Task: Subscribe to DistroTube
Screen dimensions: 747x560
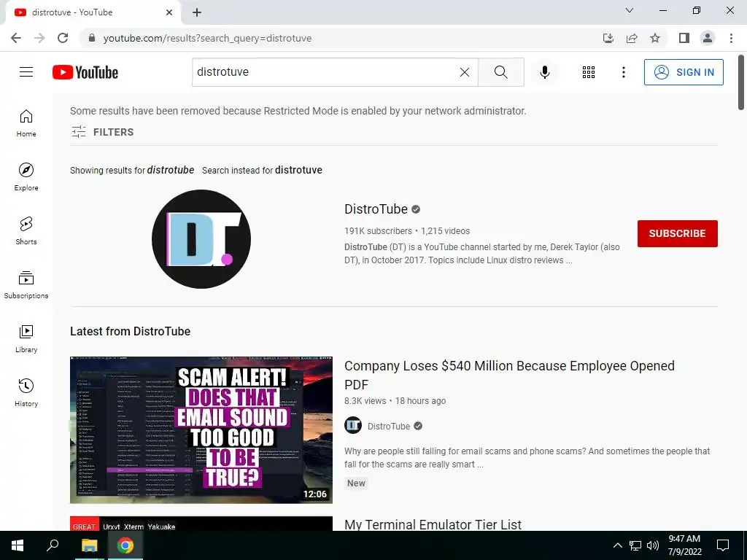Action: [678, 233]
